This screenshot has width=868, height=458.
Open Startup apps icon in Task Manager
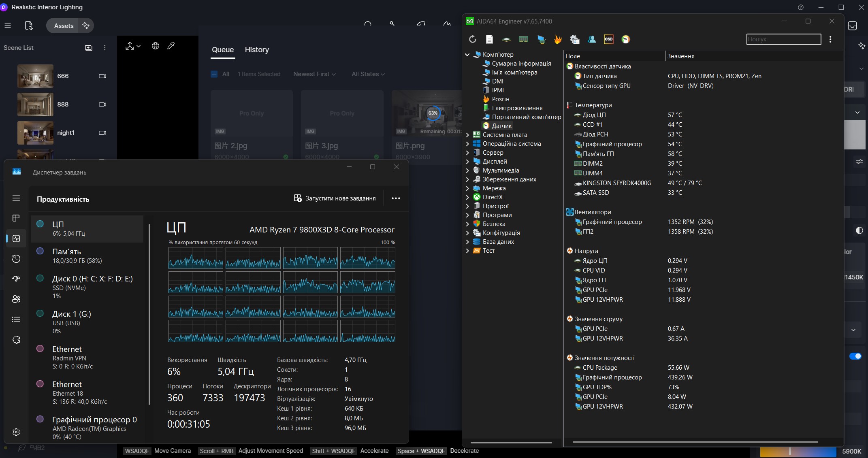pos(16,279)
